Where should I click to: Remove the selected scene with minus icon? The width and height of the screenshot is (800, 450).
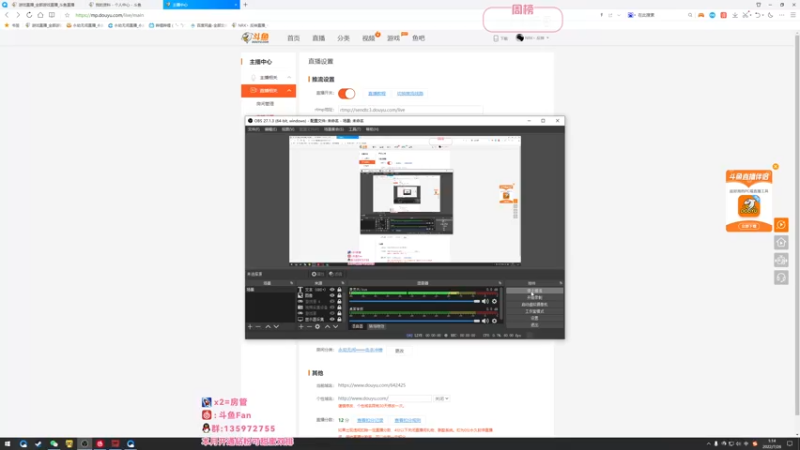tap(258, 327)
